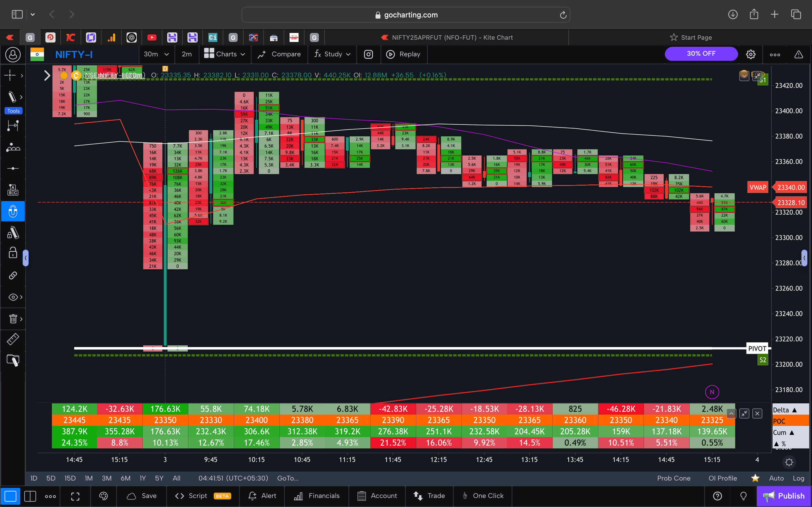Click the browser reload button
812x507 pixels.
[x=563, y=14]
